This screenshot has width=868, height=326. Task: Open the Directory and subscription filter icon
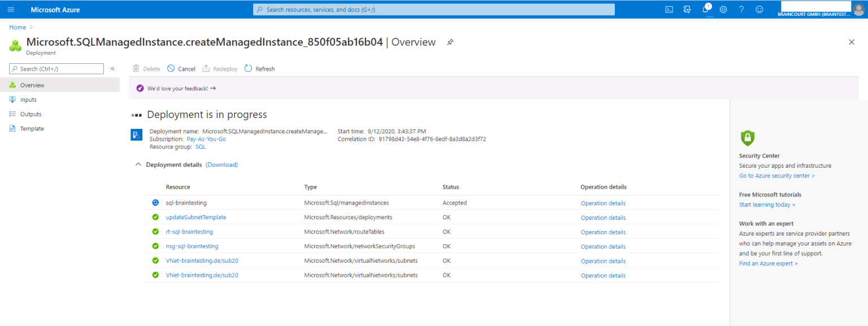tap(687, 10)
